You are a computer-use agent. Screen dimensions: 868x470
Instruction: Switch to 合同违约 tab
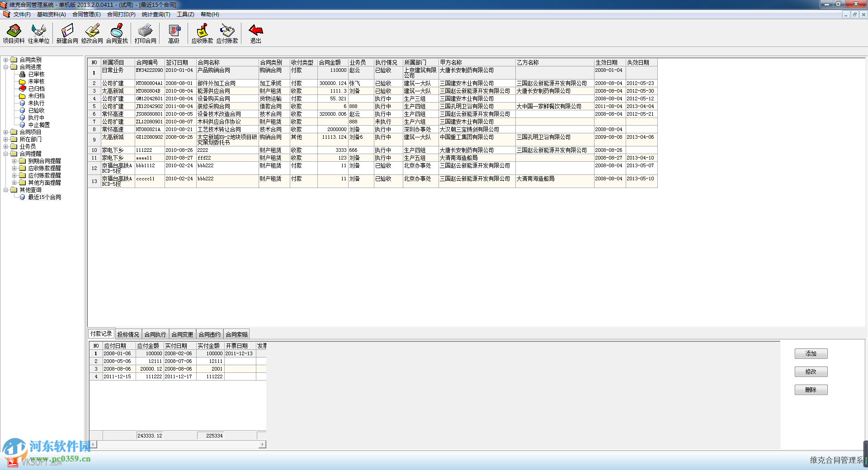click(x=209, y=334)
